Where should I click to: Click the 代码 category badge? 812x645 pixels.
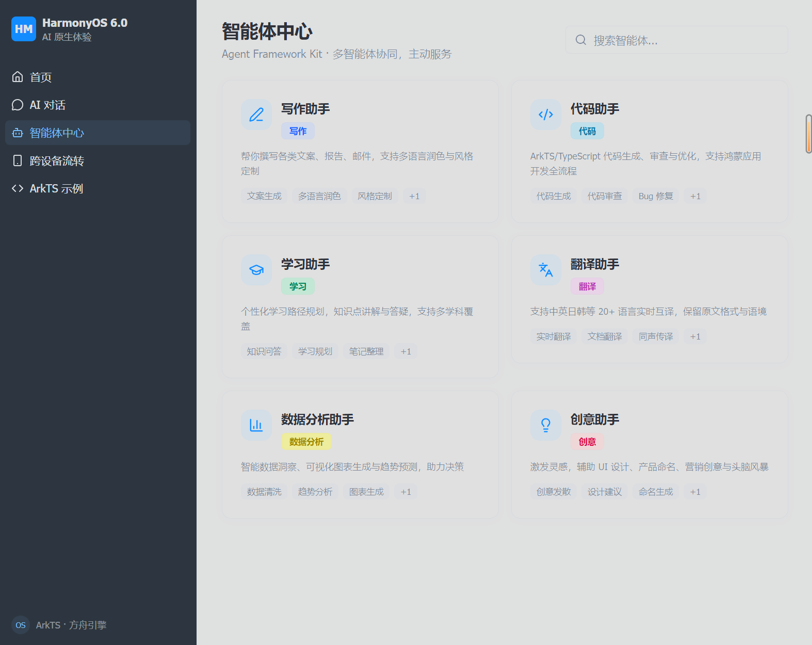pos(587,131)
